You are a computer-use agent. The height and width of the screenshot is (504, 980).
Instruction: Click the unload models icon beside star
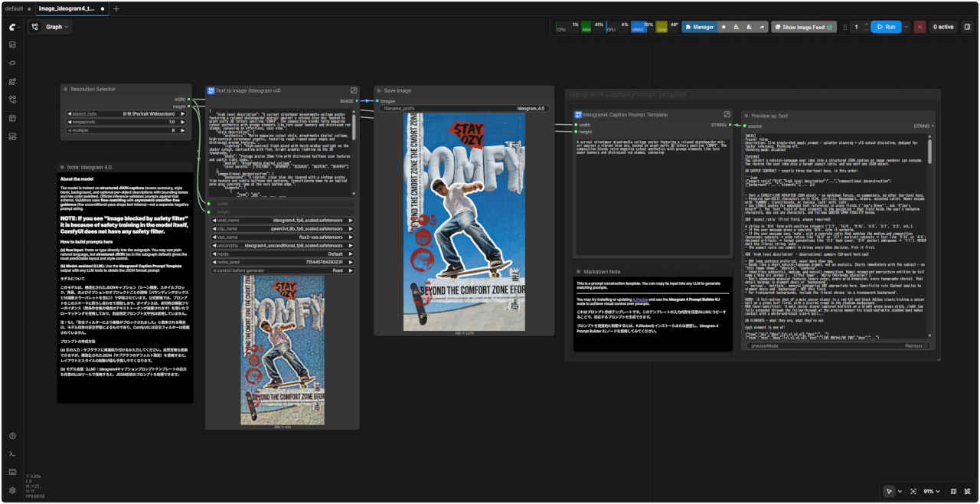tap(737, 27)
